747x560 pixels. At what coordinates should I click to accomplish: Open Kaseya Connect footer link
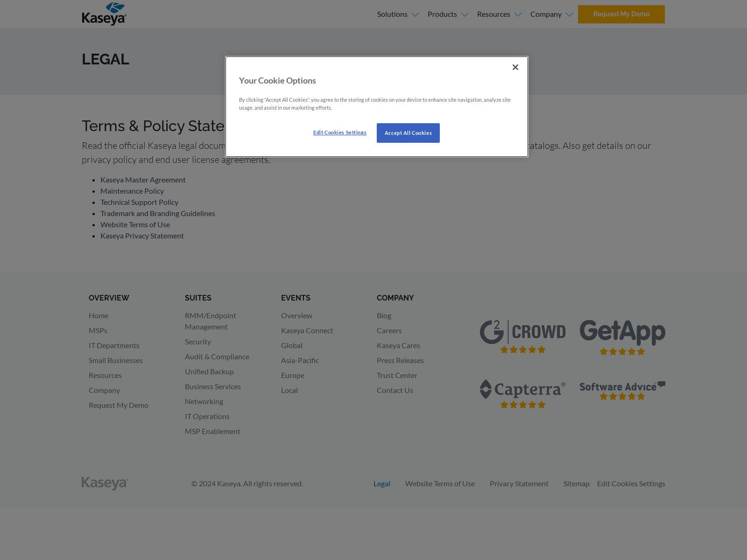[x=307, y=330]
